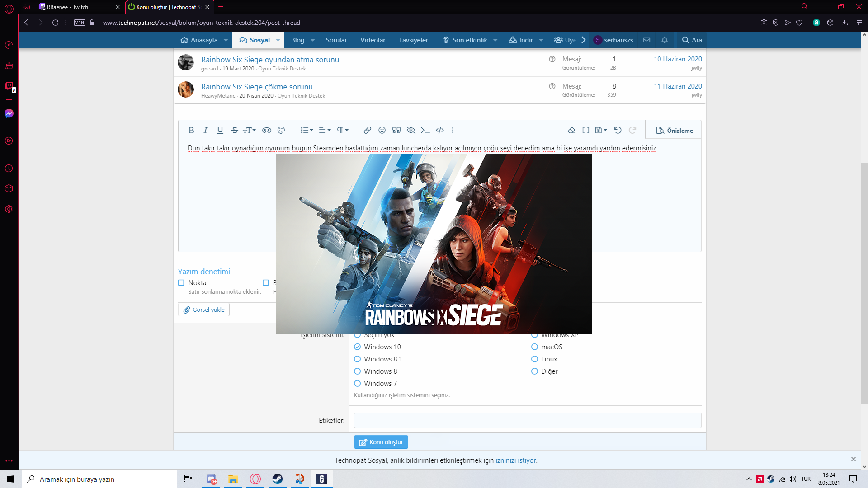Toggle bold formatting in editor
Image resolution: width=868 pixels, height=488 pixels.
point(191,130)
